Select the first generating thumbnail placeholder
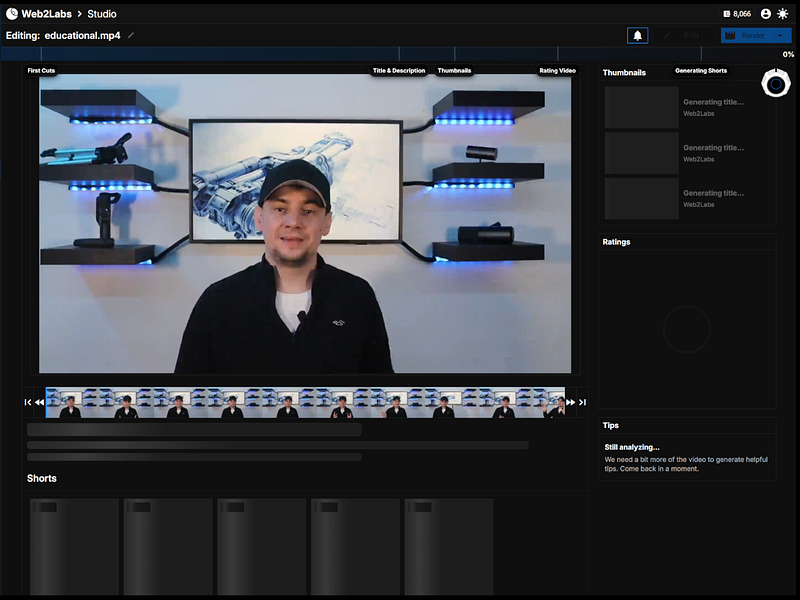The image size is (800, 600). tap(641, 107)
